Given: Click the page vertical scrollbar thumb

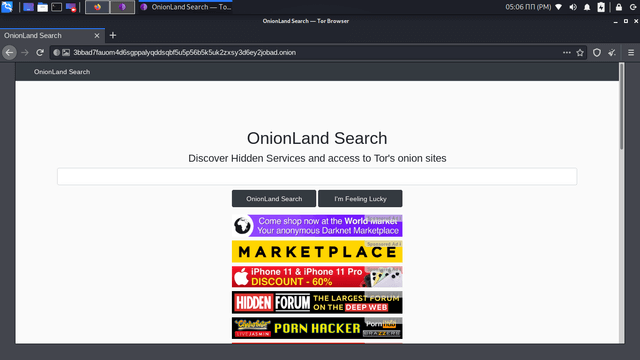Looking at the screenshot, I should 621,106.
